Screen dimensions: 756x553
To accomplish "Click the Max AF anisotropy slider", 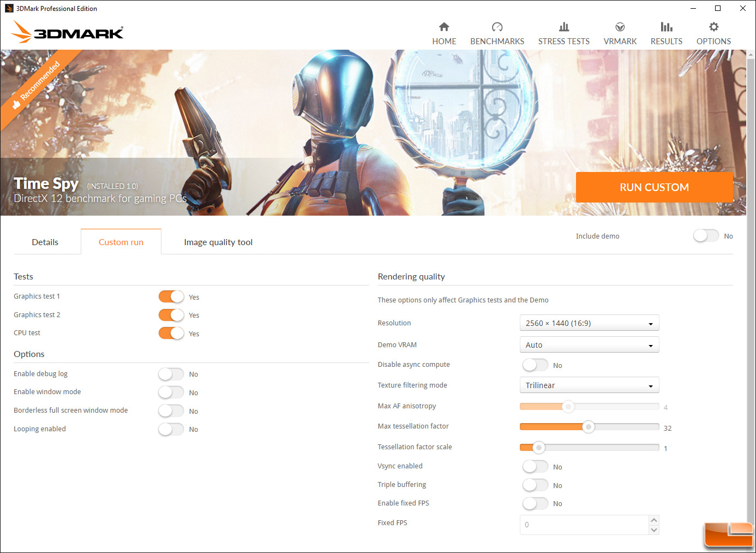I will tap(589, 406).
